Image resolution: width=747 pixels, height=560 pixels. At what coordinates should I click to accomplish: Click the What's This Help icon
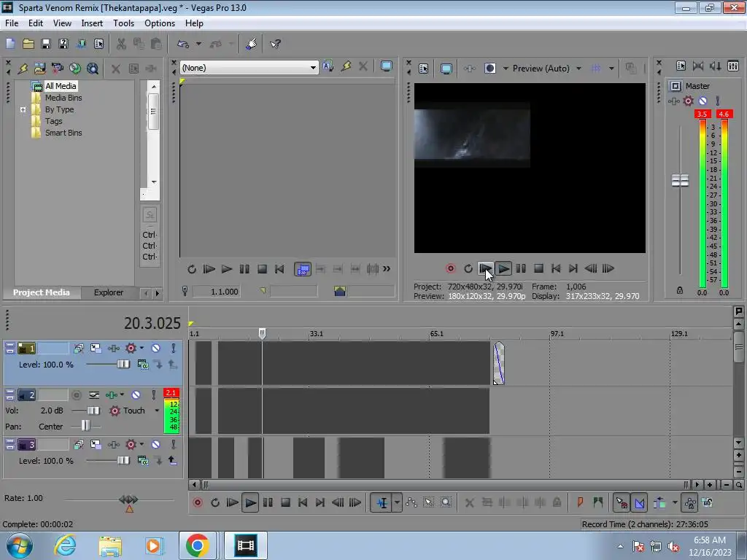[275, 44]
